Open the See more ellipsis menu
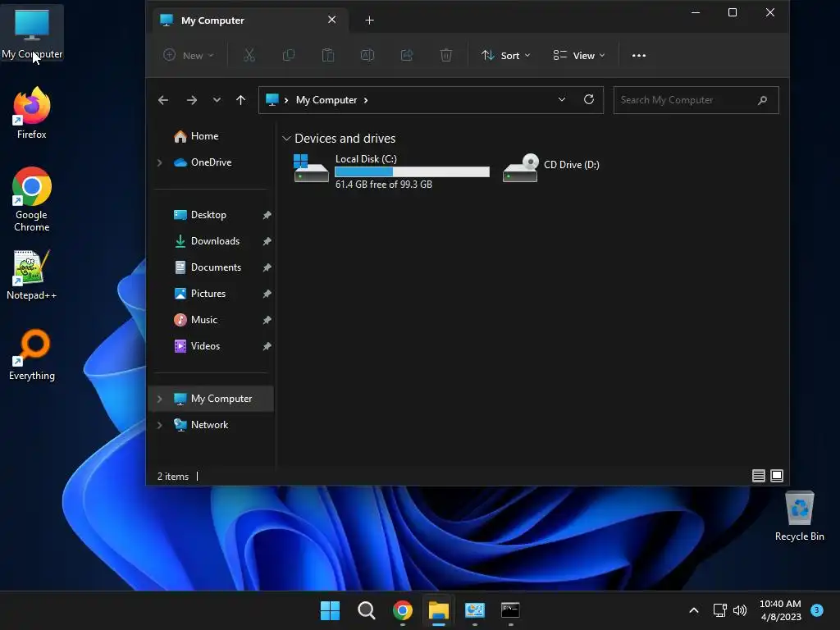 (638, 55)
